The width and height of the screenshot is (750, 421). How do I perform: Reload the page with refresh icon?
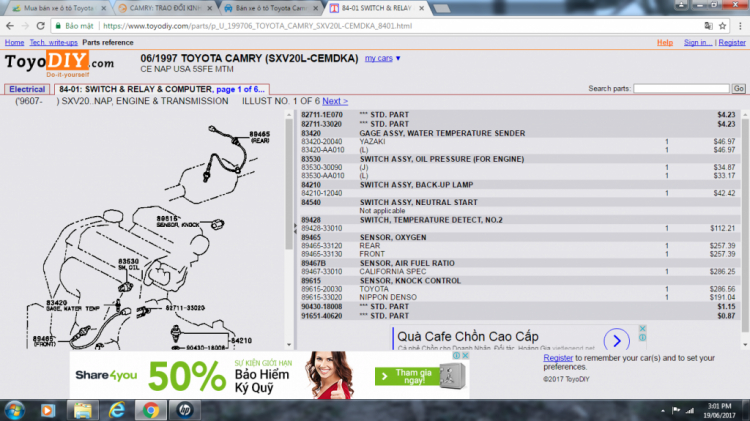(41, 26)
